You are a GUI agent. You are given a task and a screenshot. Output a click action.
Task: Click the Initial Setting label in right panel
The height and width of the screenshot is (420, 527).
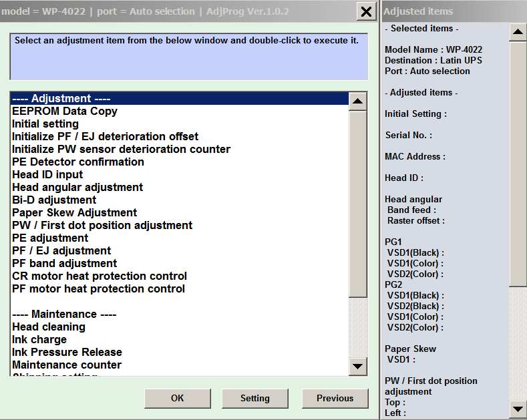(x=415, y=114)
